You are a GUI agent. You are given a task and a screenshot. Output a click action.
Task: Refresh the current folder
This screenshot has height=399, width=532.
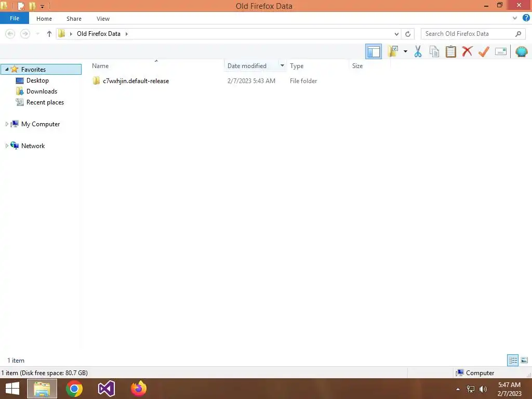tap(408, 34)
